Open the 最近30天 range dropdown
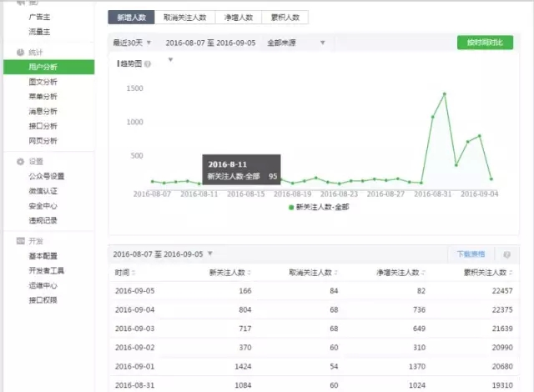The image size is (534, 392). (x=133, y=42)
